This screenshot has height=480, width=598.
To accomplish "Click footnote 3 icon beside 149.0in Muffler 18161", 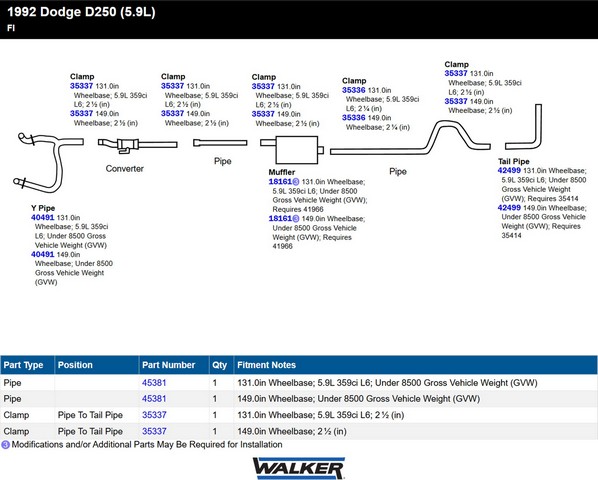I will [x=296, y=218].
